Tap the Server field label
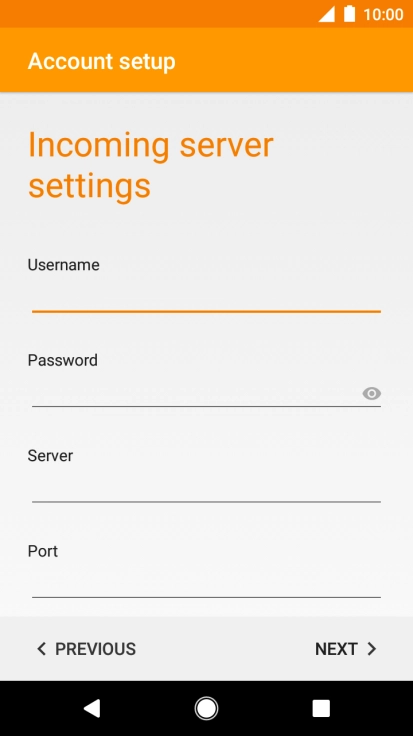The width and height of the screenshot is (413, 736). (50, 456)
